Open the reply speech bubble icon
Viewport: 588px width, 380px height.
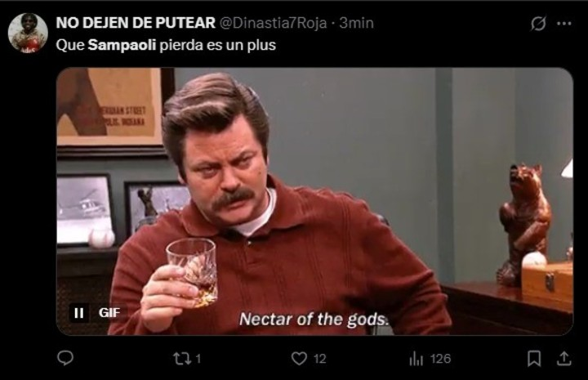click(x=65, y=358)
